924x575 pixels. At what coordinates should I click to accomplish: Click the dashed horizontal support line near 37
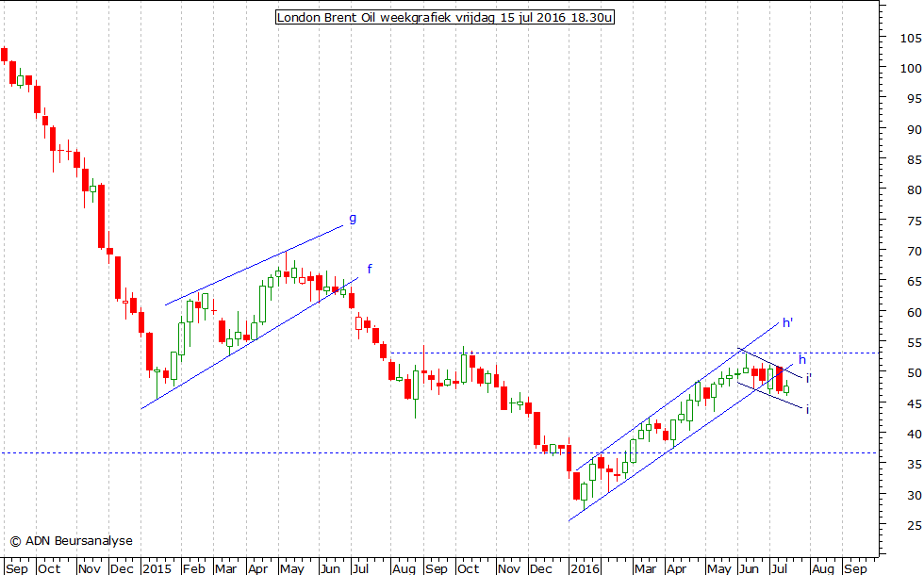coord(439,453)
